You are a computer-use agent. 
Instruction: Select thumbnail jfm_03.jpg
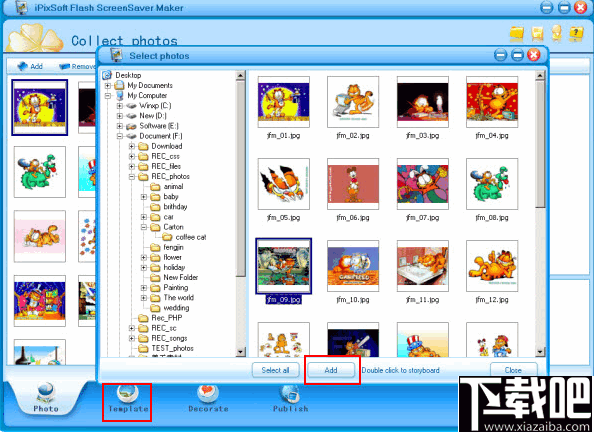(x=422, y=102)
